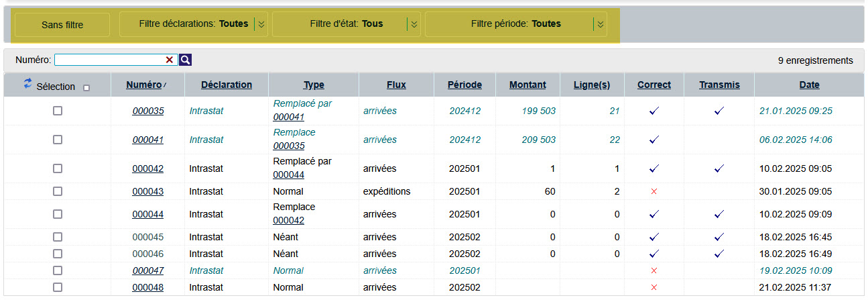Click the refresh arrows icon by Sélection
This screenshot has width=868, height=300.
tap(27, 83)
